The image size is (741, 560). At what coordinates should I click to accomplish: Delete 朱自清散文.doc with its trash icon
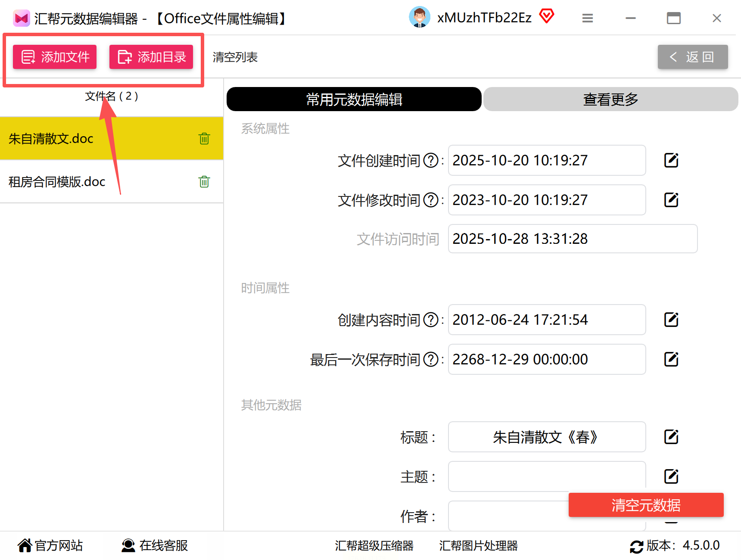coord(204,138)
